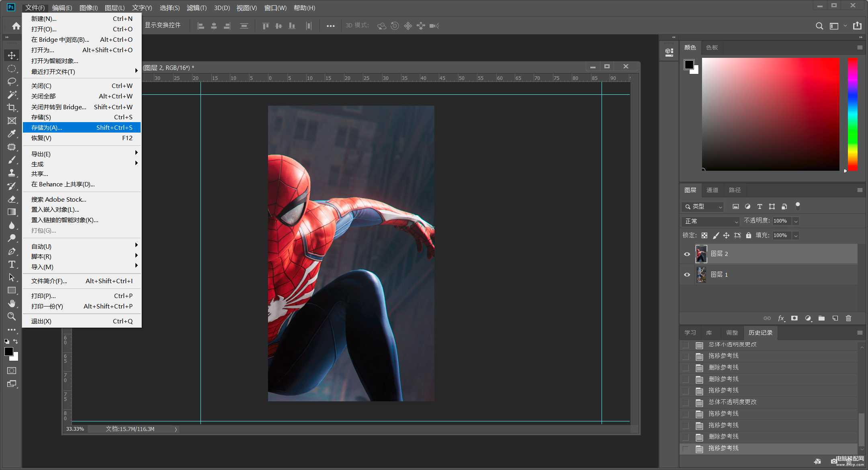Toggle Quick Mask mode

pos(12,370)
